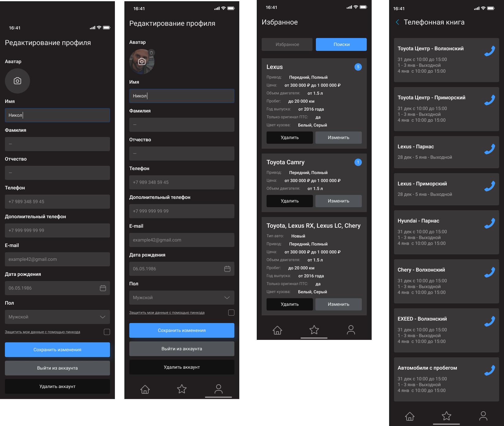Open favorites star on the profile editing screen

(x=182, y=389)
